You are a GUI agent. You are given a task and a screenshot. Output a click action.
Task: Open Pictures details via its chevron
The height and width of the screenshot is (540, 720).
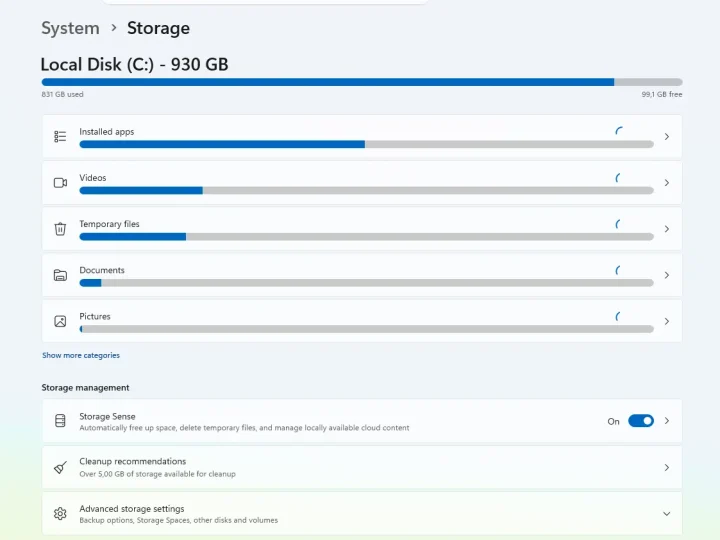click(x=667, y=321)
